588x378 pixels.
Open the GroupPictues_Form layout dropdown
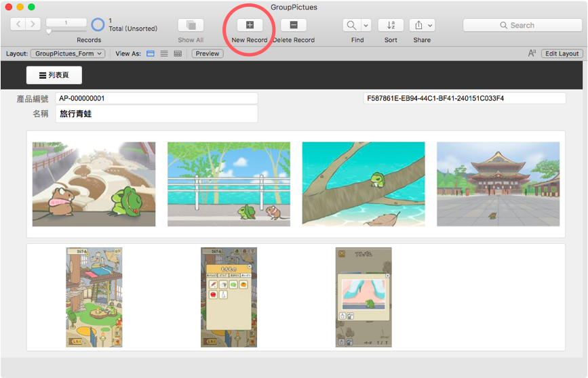(x=68, y=54)
